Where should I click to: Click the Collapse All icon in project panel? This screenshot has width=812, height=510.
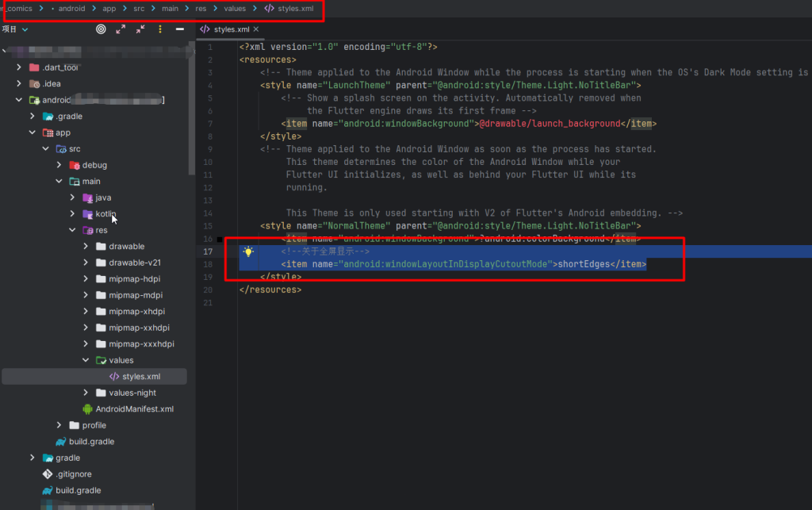pos(140,29)
